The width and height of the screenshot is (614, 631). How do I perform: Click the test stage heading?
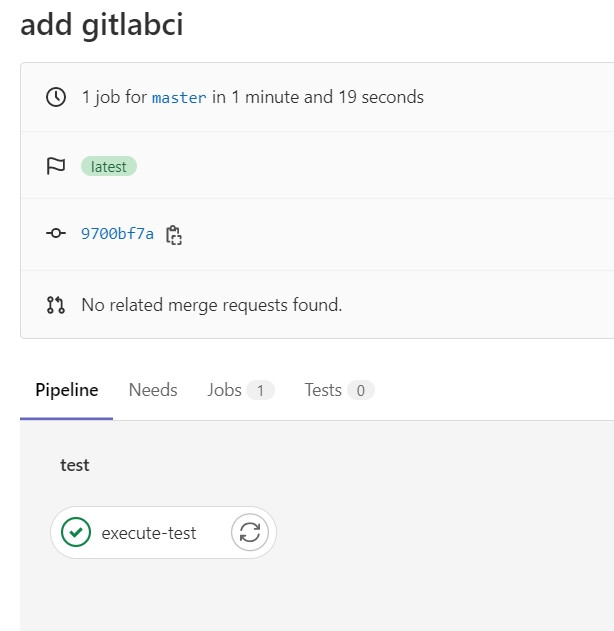(75, 465)
